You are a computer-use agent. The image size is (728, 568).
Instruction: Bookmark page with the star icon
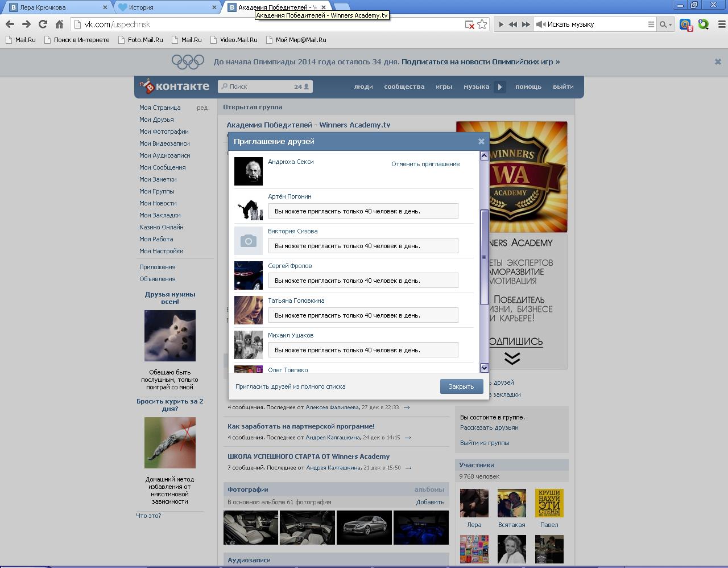pos(482,24)
